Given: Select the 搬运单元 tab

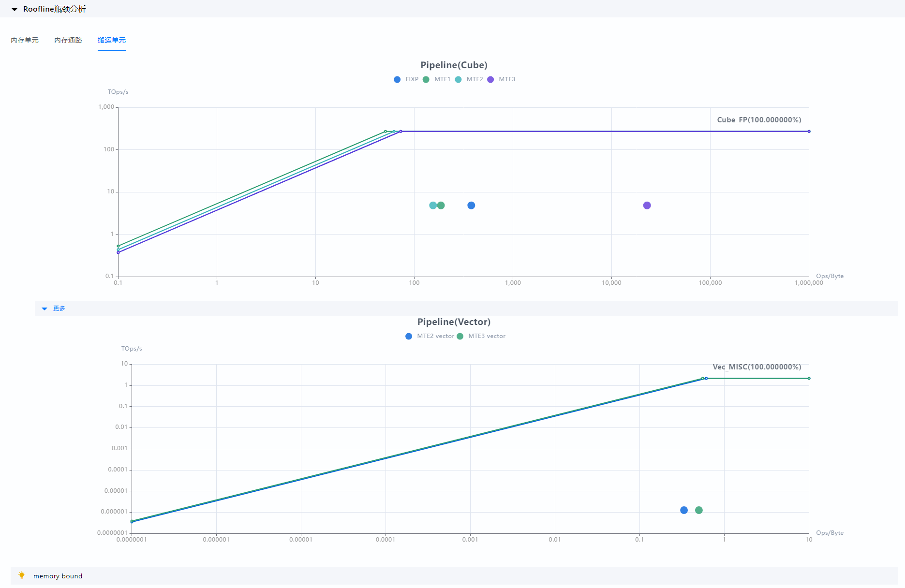Looking at the screenshot, I should (x=112, y=40).
